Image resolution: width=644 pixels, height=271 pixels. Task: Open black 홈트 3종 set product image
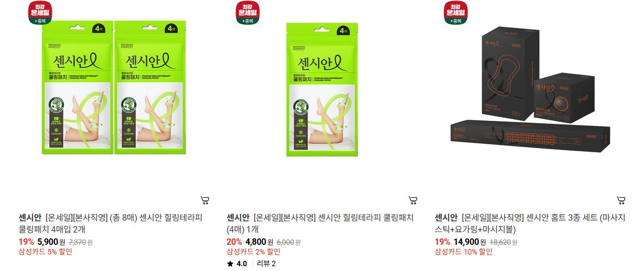pyautogui.click(x=530, y=88)
